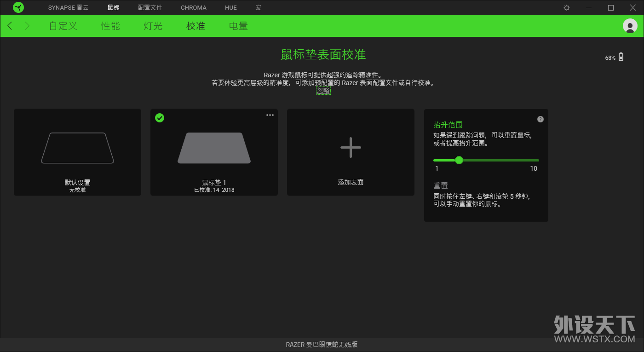Open the HUE tab
This screenshot has width=644, height=352.
[231, 8]
